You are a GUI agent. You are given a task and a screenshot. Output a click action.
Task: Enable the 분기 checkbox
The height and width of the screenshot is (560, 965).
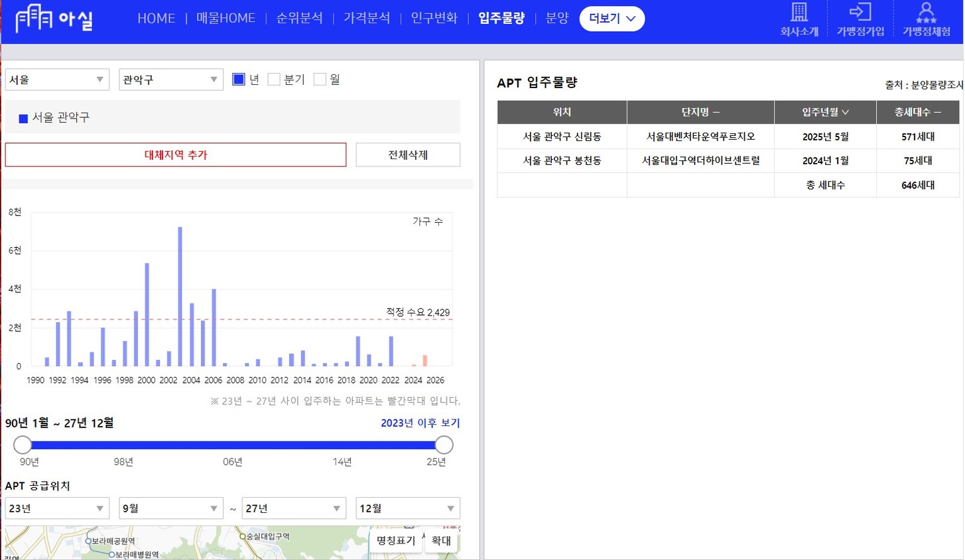point(274,80)
